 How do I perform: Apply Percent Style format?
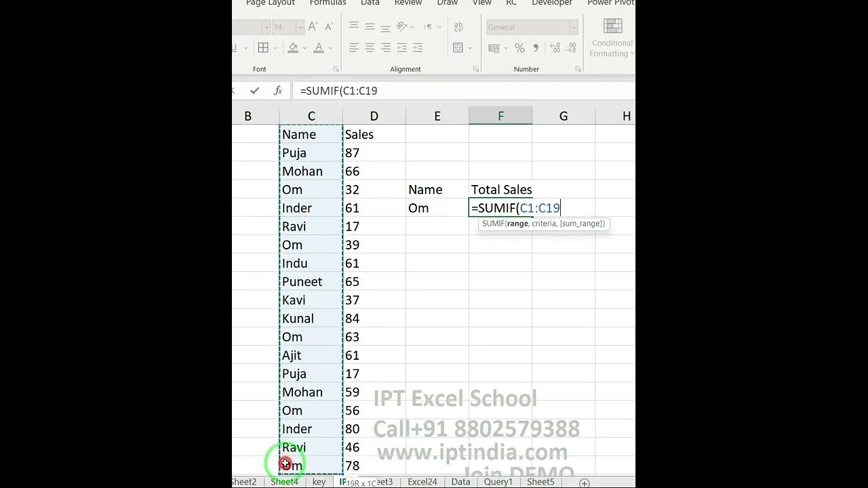[x=519, y=48]
